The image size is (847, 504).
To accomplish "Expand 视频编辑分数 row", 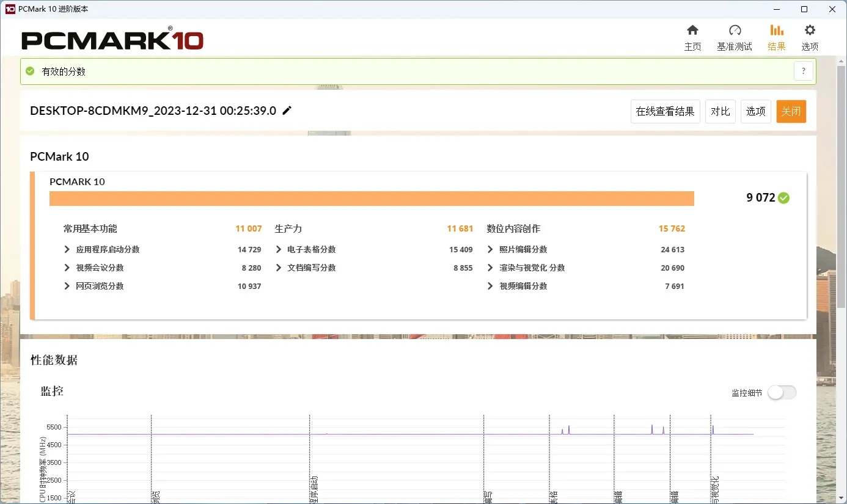I will 490,286.
